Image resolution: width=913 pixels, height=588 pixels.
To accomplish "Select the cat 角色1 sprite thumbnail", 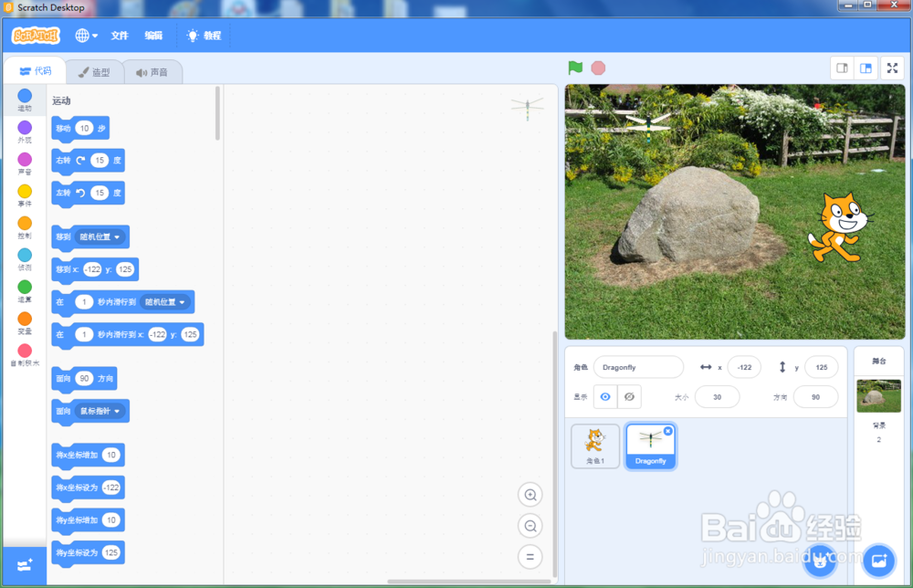I will point(595,446).
